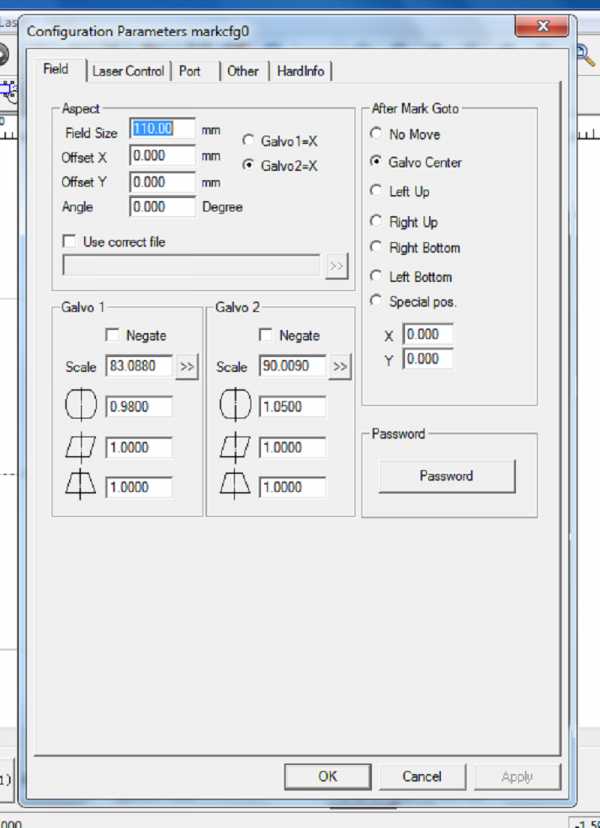
Task: Switch to the Laser Control tab
Action: point(128,71)
